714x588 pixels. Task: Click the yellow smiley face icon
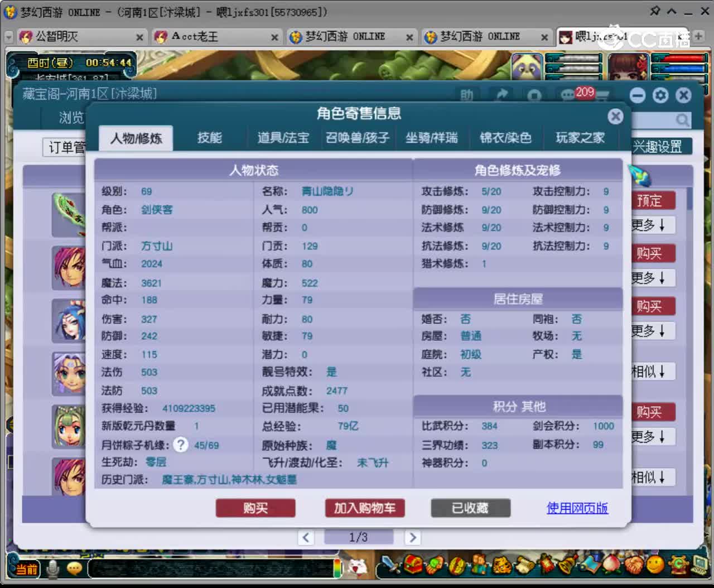point(655,565)
